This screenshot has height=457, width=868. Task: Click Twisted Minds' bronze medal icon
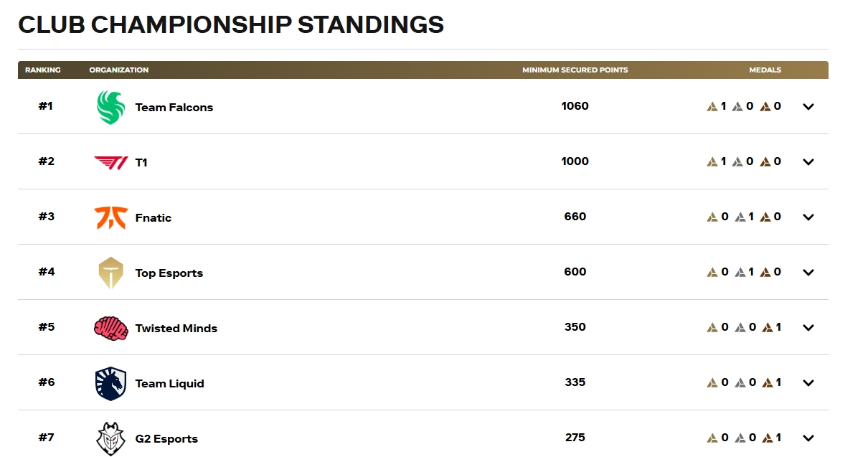[765, 327]
